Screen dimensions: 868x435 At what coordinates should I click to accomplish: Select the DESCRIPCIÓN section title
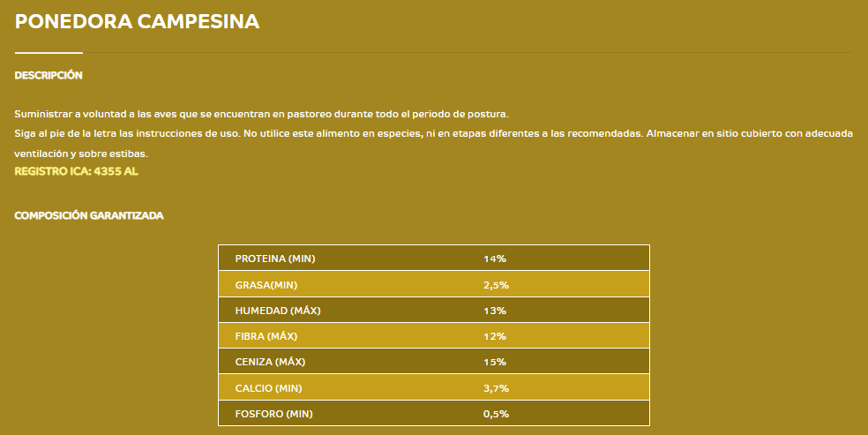(x=49, y=75)
